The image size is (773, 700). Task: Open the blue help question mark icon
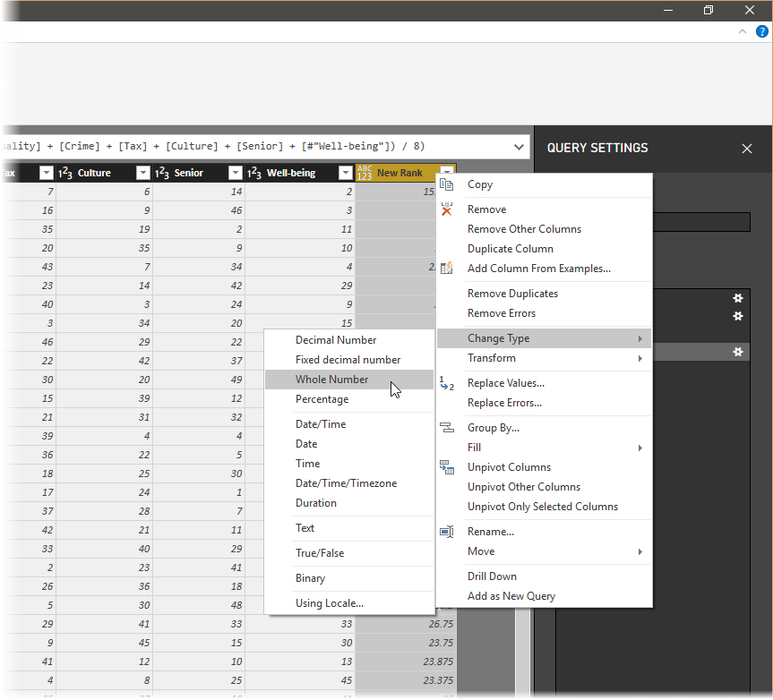pos(761,31)
